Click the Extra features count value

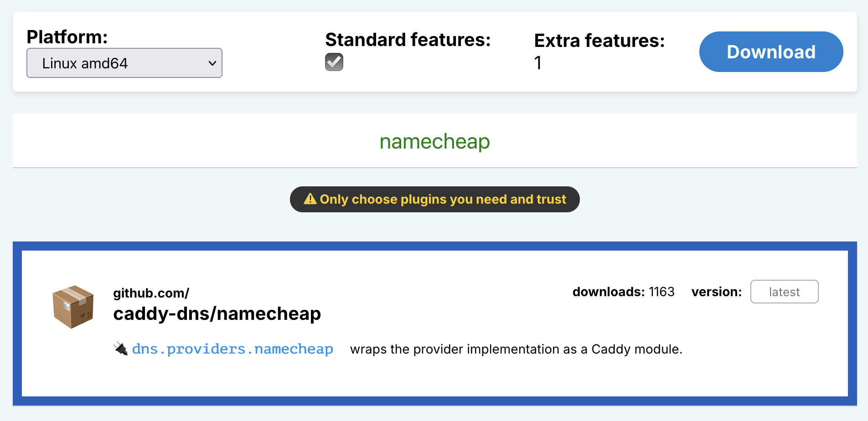tap(538, 63)
